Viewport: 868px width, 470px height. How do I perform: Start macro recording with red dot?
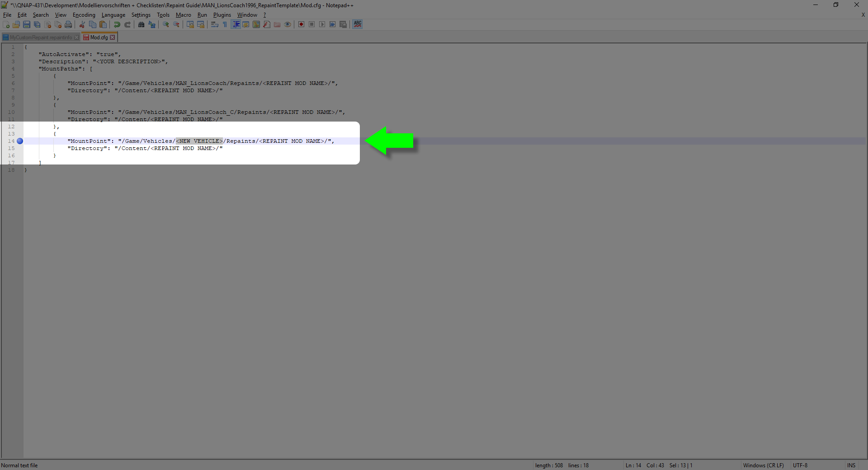tap(302, 24)
